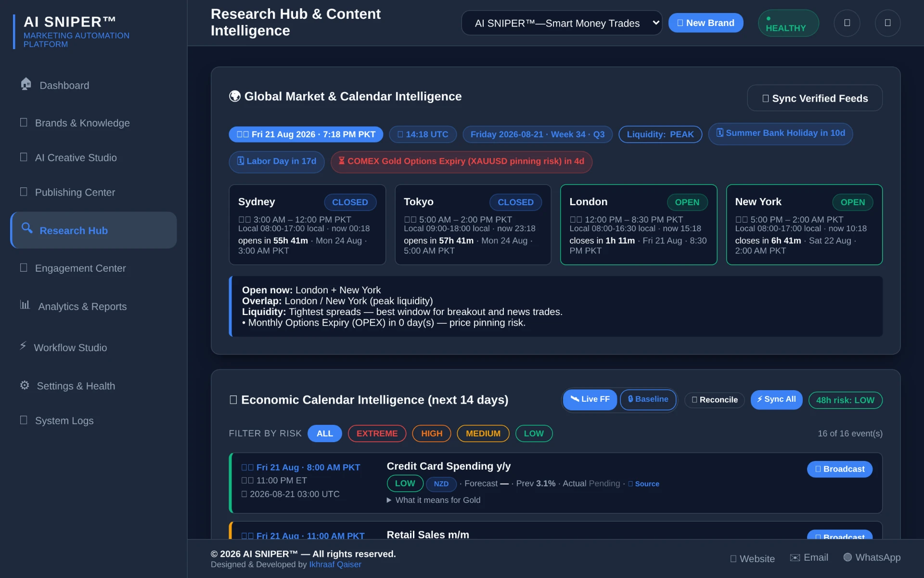The height and width of the screenshot is (578, 924).
Task: Click the Research Hub magnifier icon
Action: 27,228
